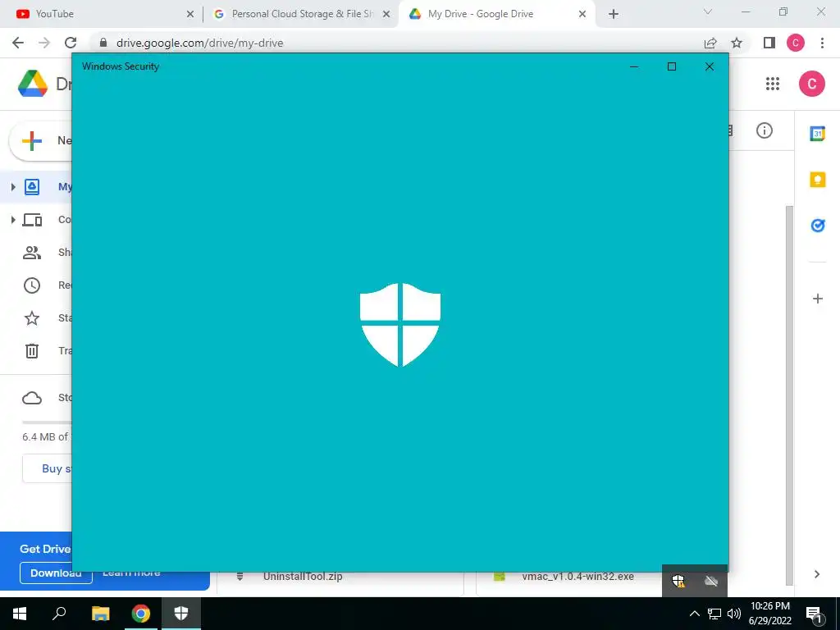Open File Explorer from taskbar

(100, 614)
